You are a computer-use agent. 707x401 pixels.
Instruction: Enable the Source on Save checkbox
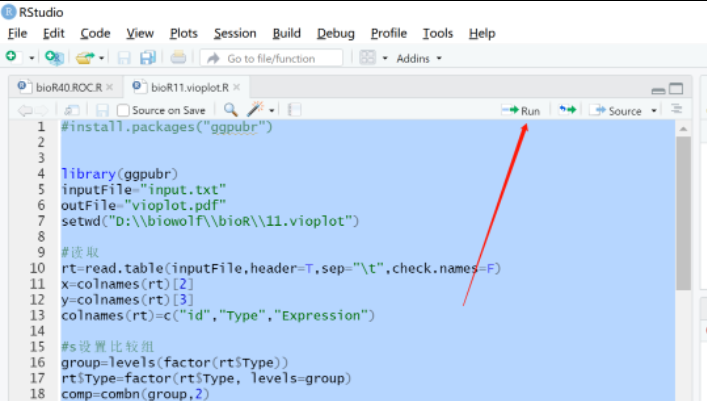point(123,110)
